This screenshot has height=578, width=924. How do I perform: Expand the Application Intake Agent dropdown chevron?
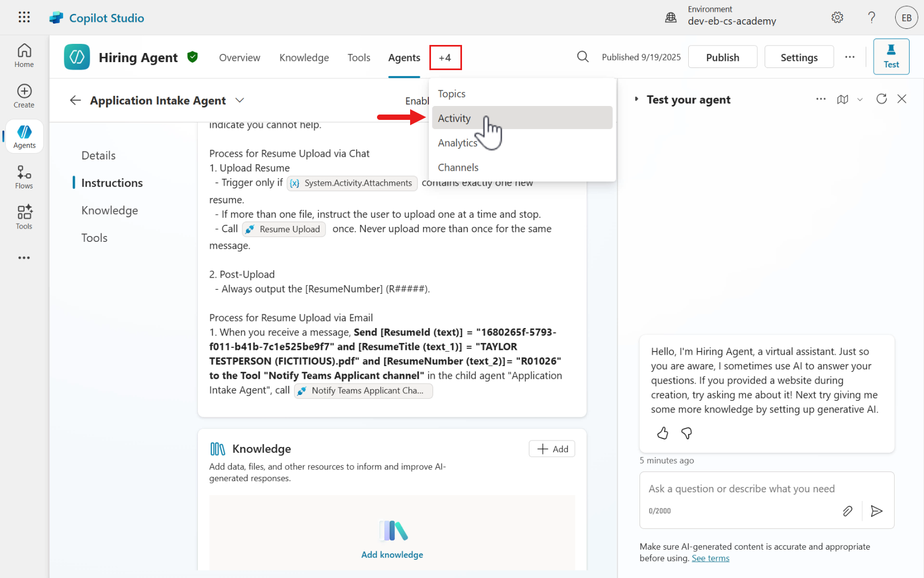point(240,101)
